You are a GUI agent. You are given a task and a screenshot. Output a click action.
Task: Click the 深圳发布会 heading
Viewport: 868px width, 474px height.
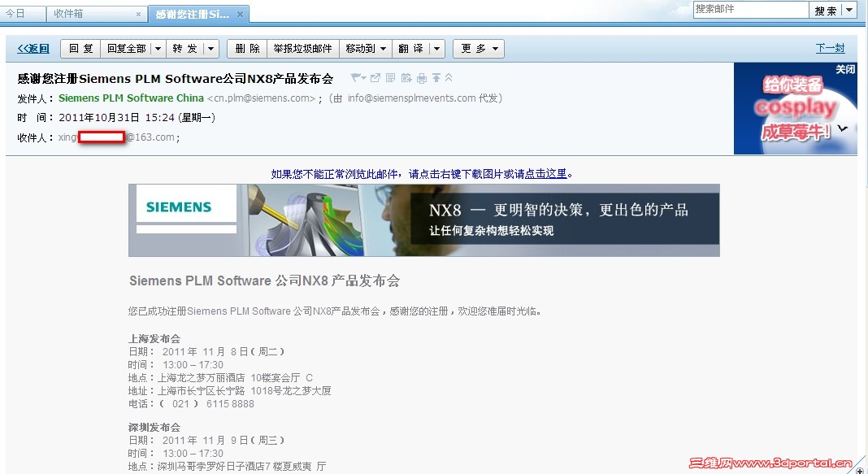point(154,428)
